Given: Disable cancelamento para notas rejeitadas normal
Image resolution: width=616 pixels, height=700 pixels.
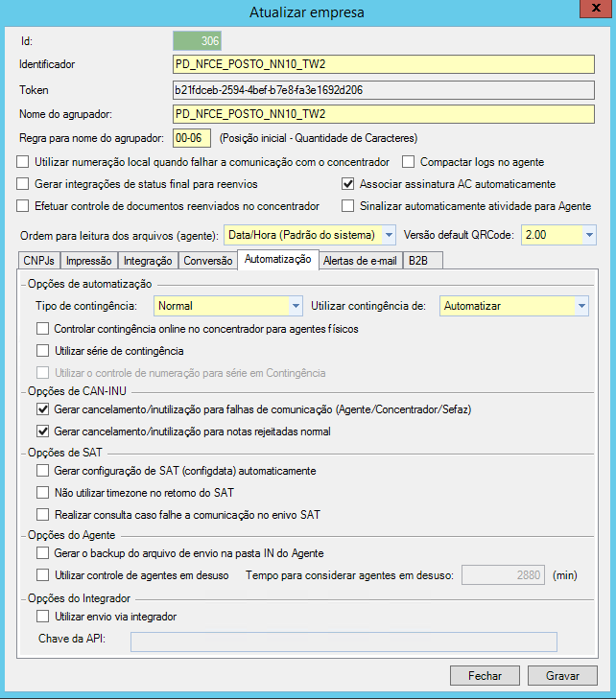Looking at the screenshot, I should [x=42, y=432].
